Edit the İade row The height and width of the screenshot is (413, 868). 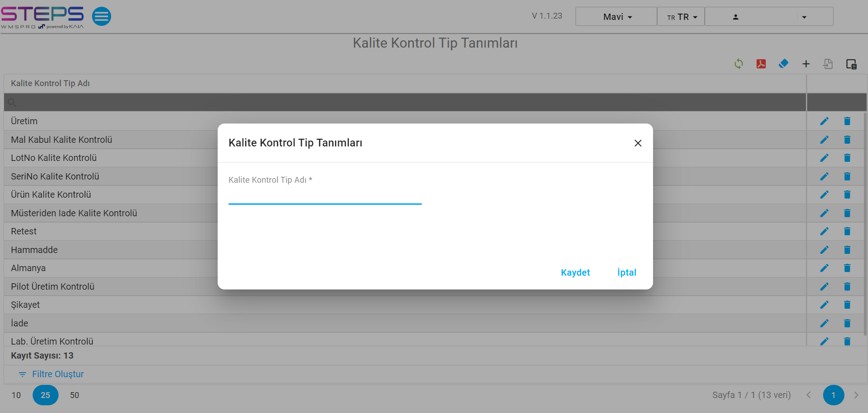pyautogui.click(x=824, y=323)
